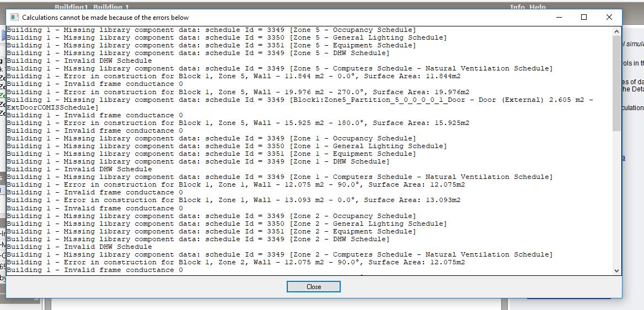Select the 'Zone 1 - Occupancy Schedule' error line
644x310 pixels.
tap(212, 139)
